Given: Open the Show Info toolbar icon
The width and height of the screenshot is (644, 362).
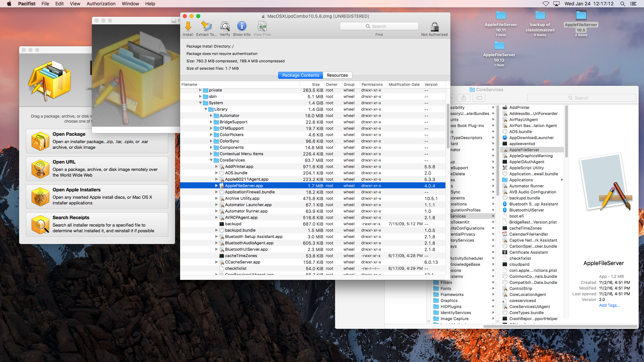Looking at the screenshot, I should pyautogui.click(x=241, y=26).
